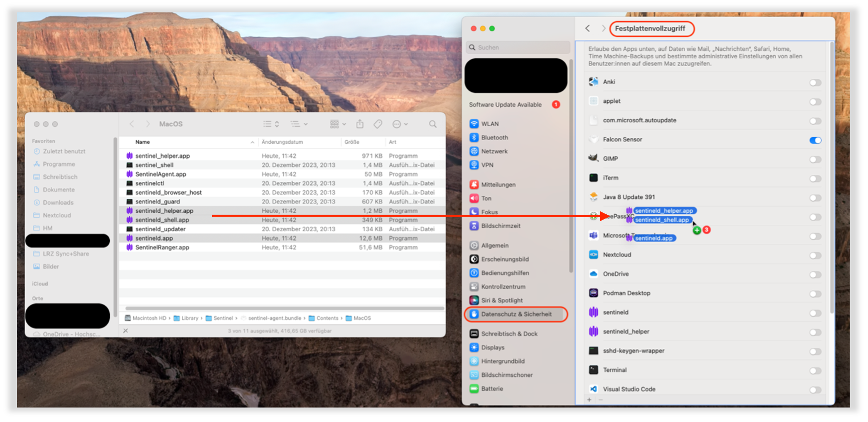The height and width of the screenshot is (422, 868).
Task: Click the plus button to add an app
Action: pyautogui.click(x=589, y=400)
